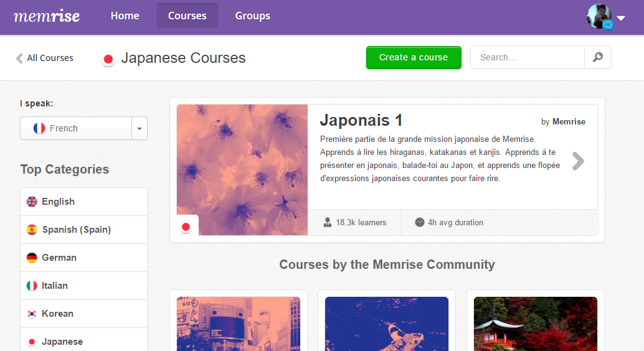
Task: Click the language selector caret arrow
Action: click(x=140, y=128)
